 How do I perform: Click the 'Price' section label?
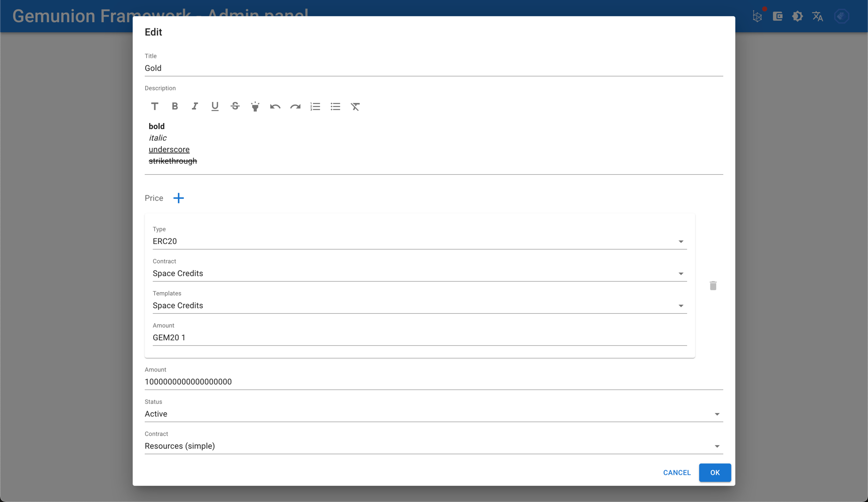coord(154,198)
